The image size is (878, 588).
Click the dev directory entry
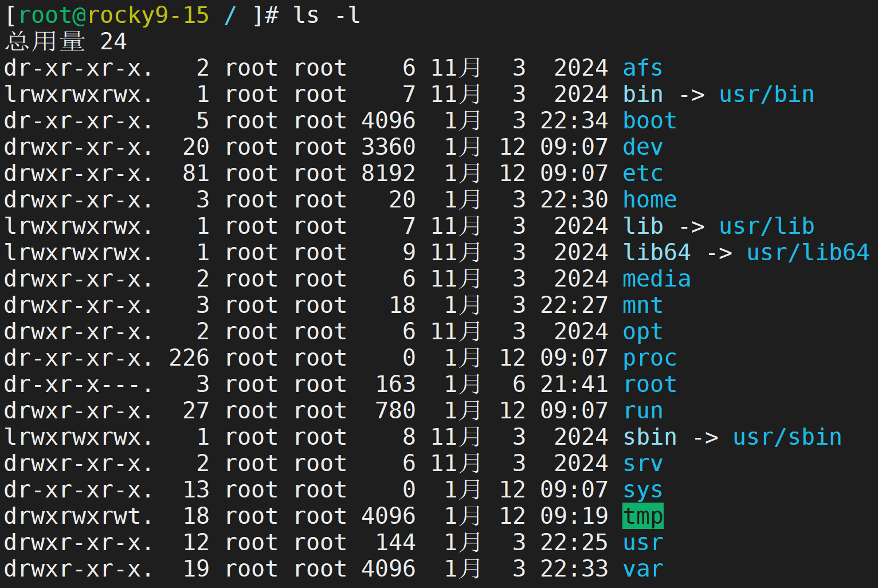[x=642, y=147]
